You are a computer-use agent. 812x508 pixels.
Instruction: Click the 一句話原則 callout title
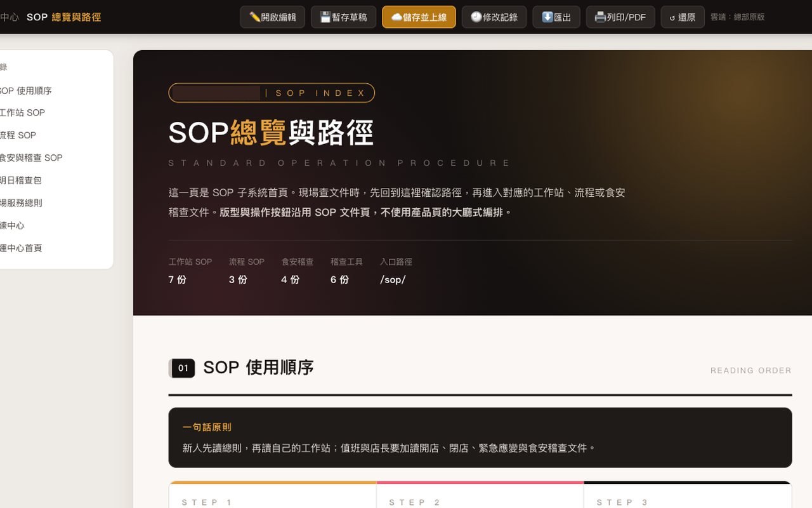[207, 427]
